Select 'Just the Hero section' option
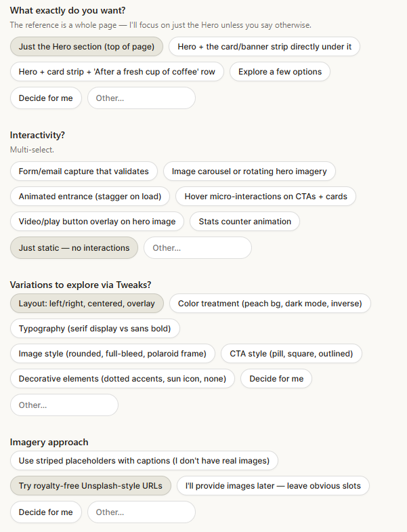407x532 pixels. (x=87, y=47)
